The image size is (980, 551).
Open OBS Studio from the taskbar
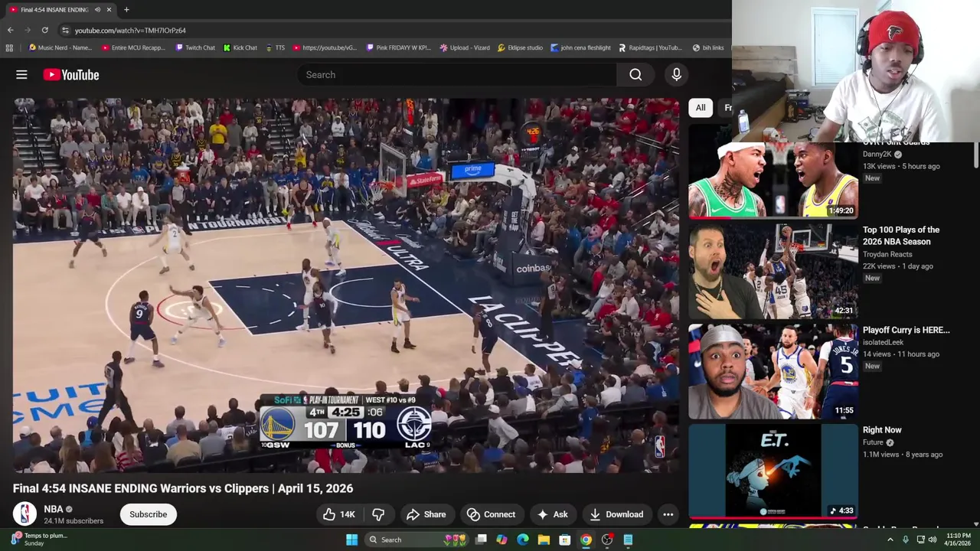point(606,540)
